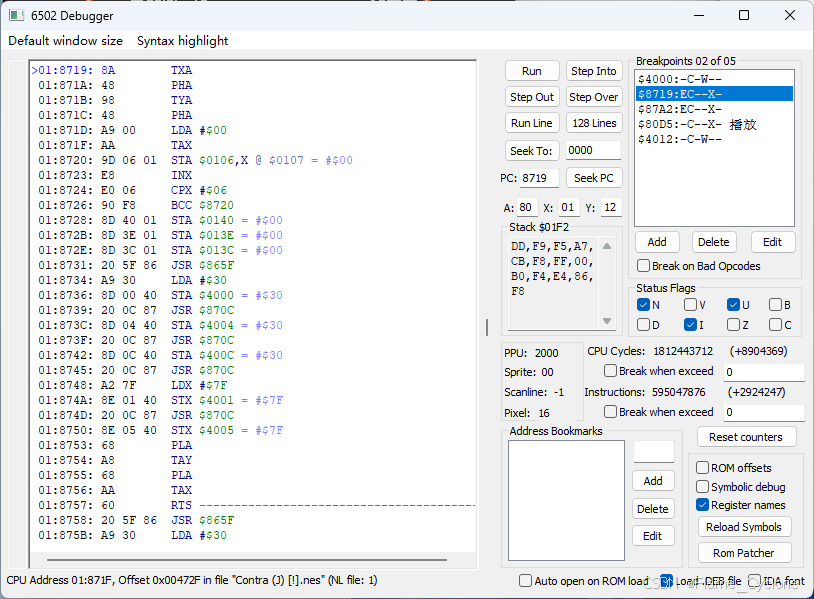Toggle the I status flag
The image size is (814, 599).
click(690, 325)
